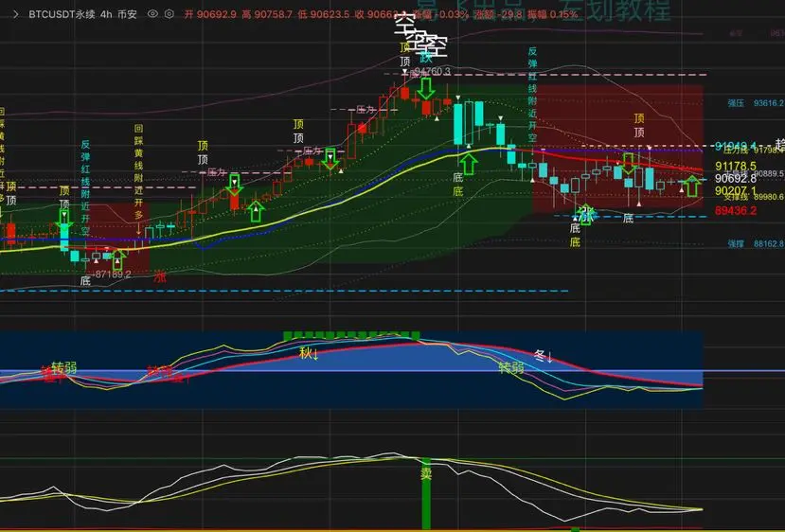Toggle chart visibility with the eye icon
The height and width of the screenshot is (532, 785).
click(x=152, y=14)
